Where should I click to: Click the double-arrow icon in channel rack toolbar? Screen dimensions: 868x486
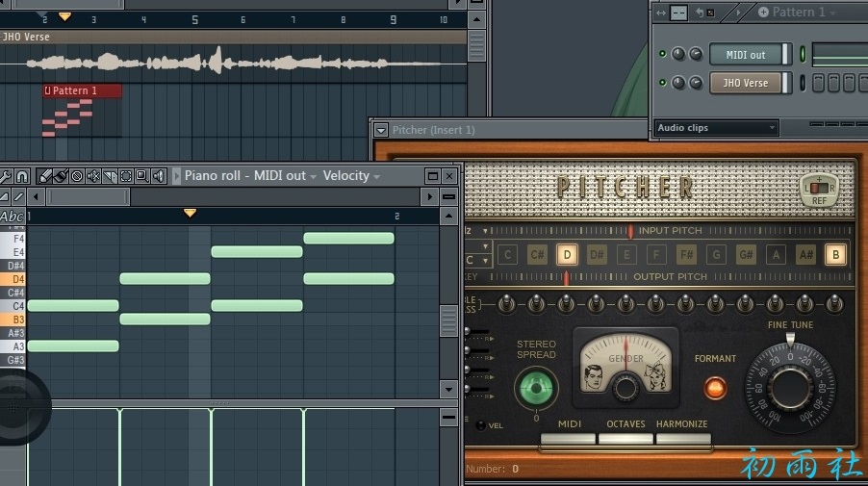point(661,13)
